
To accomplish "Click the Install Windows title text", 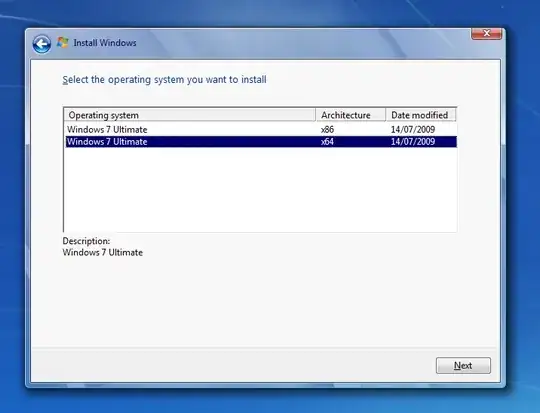I will [105, 43].
